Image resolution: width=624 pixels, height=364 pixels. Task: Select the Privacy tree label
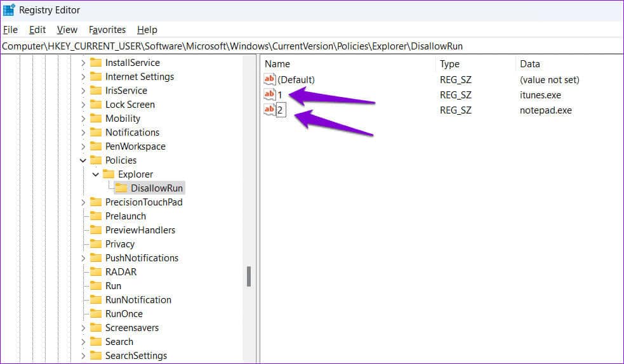[120, 244]
